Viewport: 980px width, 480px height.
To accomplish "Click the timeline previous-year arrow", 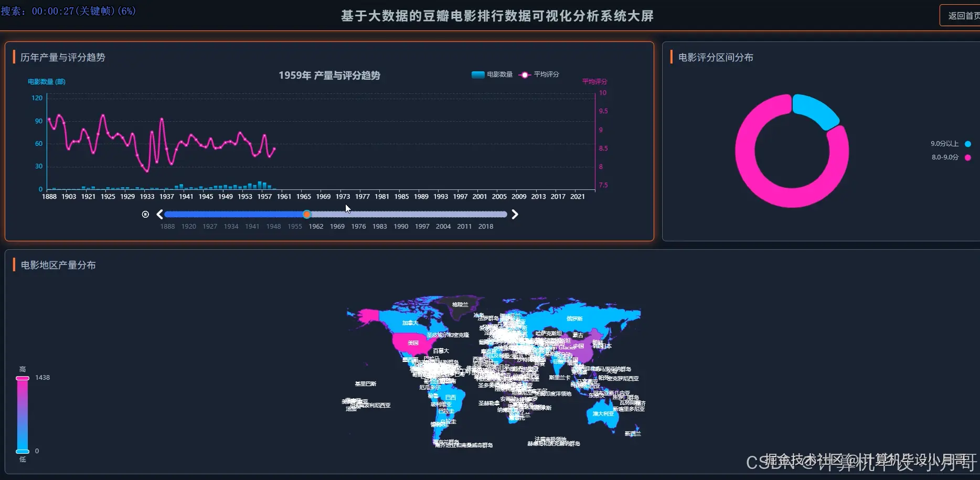I will [x=159, y=214].
